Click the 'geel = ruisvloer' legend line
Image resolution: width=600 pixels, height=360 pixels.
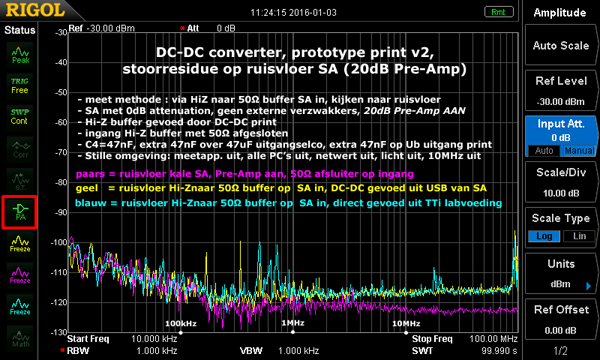[281, 188]
